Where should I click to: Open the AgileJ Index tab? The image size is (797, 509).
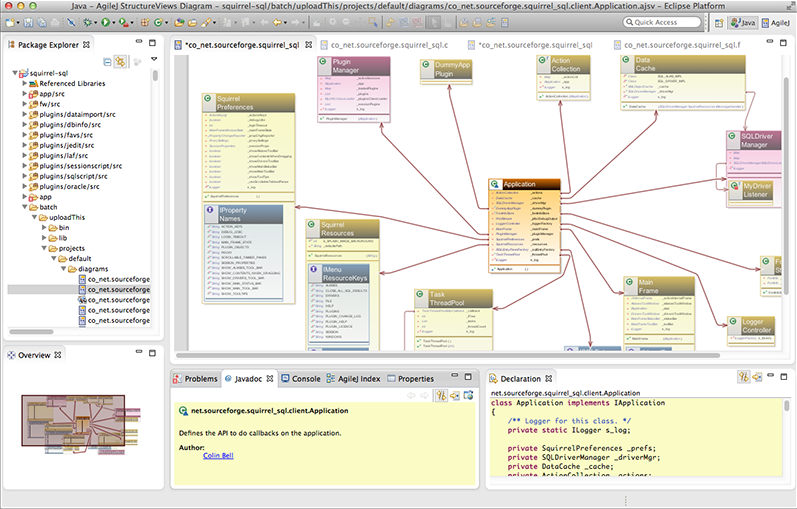click(353, 379)
